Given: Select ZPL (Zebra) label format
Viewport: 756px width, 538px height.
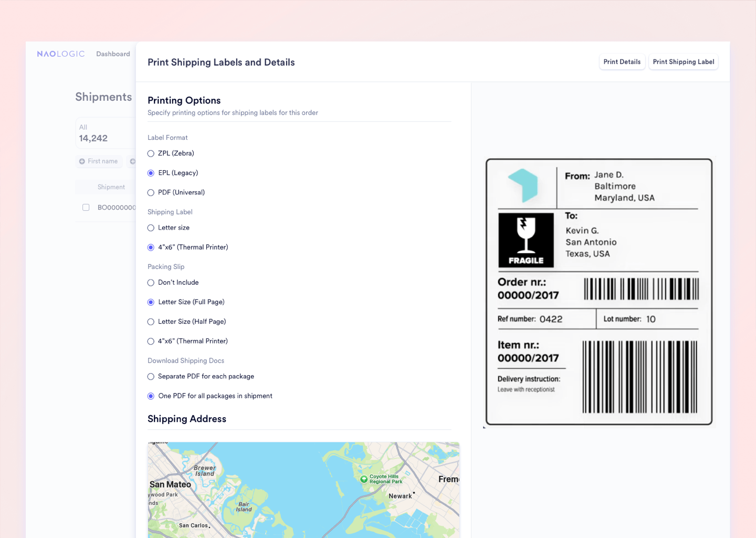Looking at the screenshot, I should pos(151,153).
